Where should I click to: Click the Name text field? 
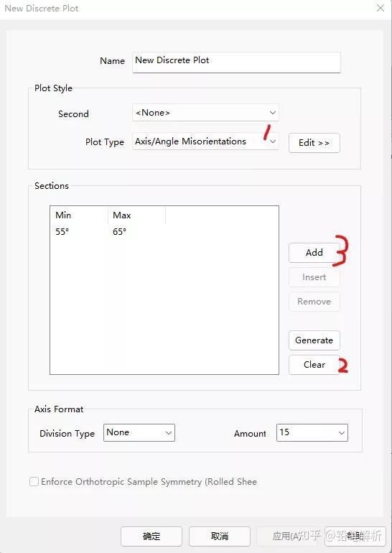click(236, 62)
